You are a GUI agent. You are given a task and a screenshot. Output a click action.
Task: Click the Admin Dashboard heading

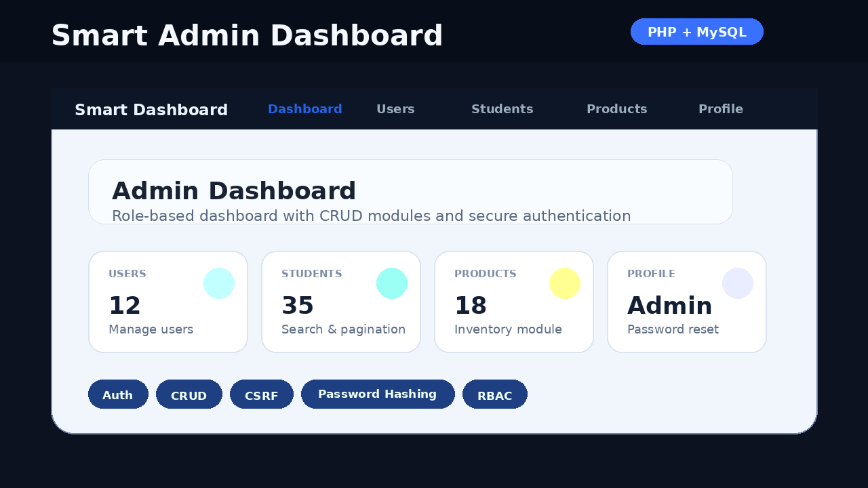click(234, 191)
